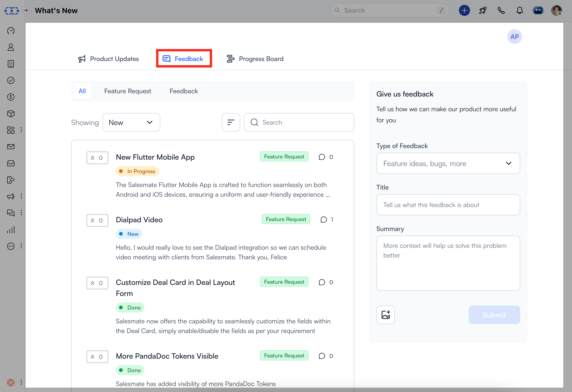The width and height of the screenshot is (572, 392).
Task: Attach an image with the image-plus button
Action: (x=386, y=315)
